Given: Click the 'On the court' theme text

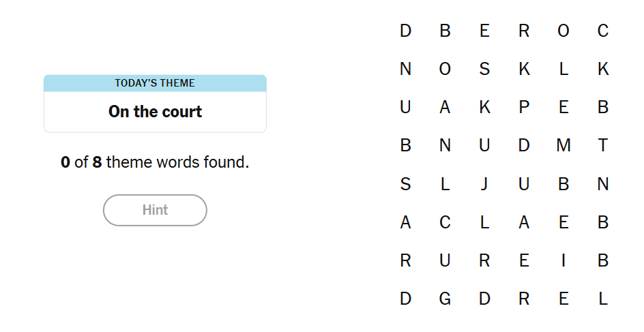Looking at the screenshot, I should (155, 112).
